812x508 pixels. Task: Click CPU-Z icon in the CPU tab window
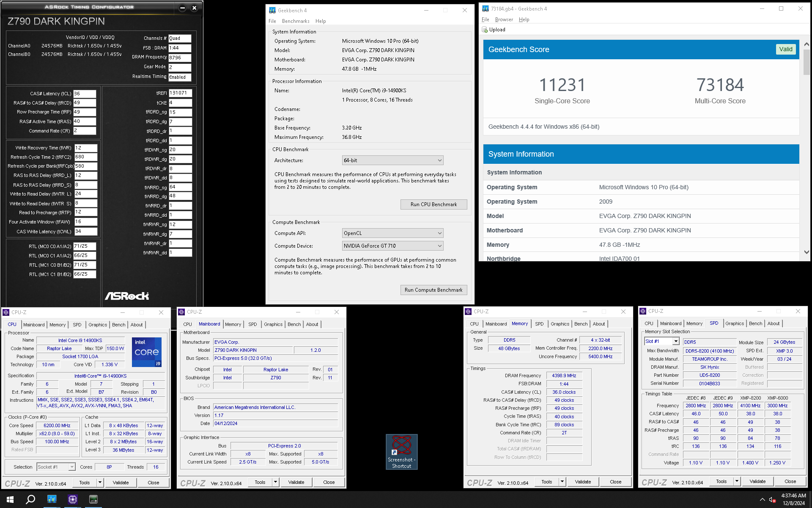(6, 312)
